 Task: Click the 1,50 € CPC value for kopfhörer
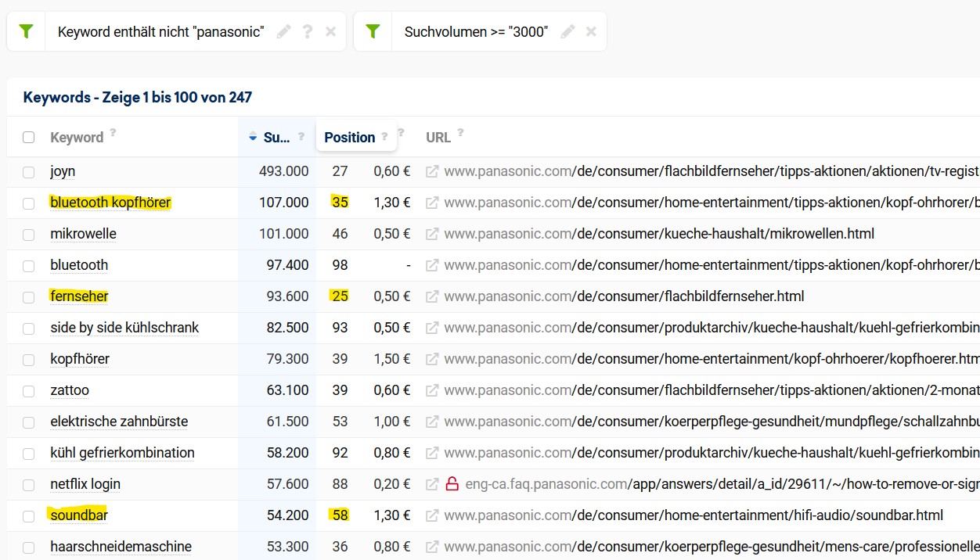391,359
